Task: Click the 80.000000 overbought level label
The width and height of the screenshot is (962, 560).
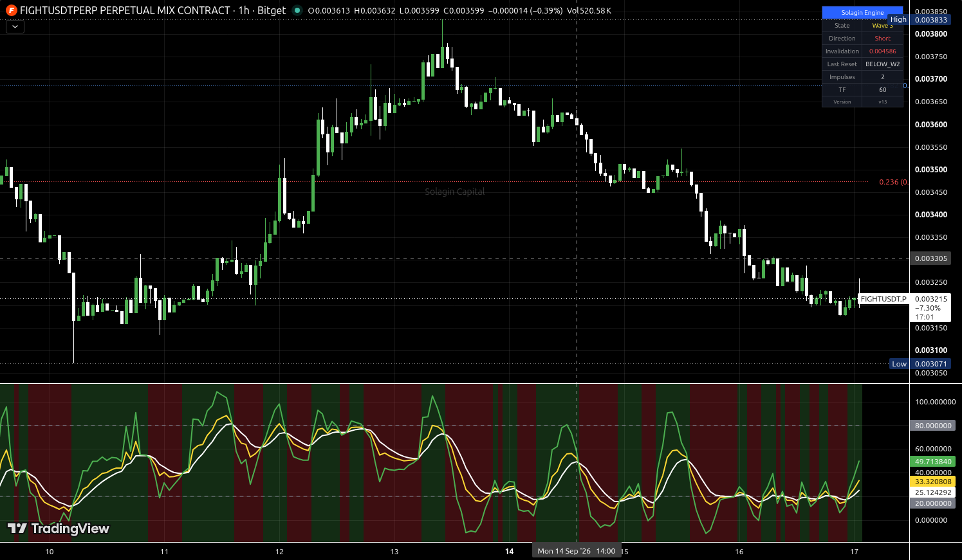Action: pyautogui.click(x=933, y=426)
